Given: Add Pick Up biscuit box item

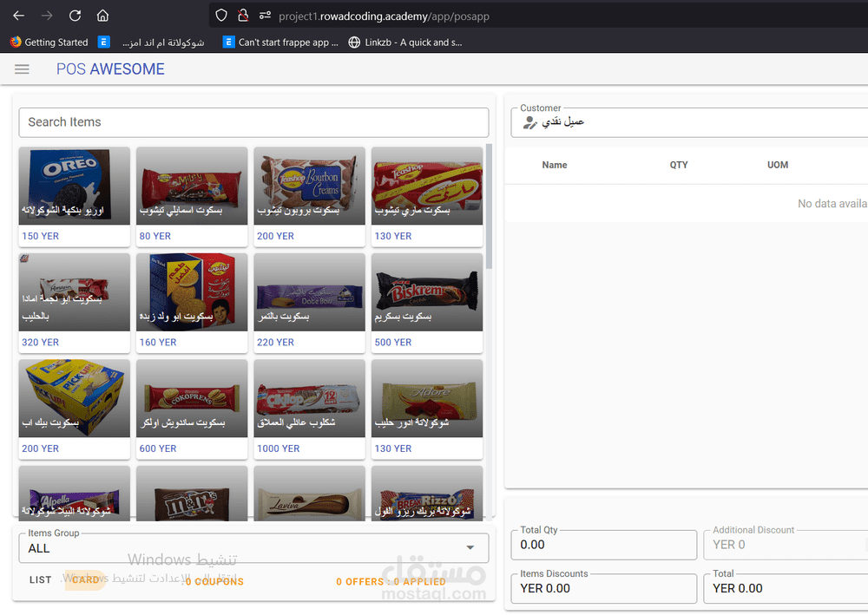Looking at the screenshot, I should pyautogui.click(x=74, y=409).
